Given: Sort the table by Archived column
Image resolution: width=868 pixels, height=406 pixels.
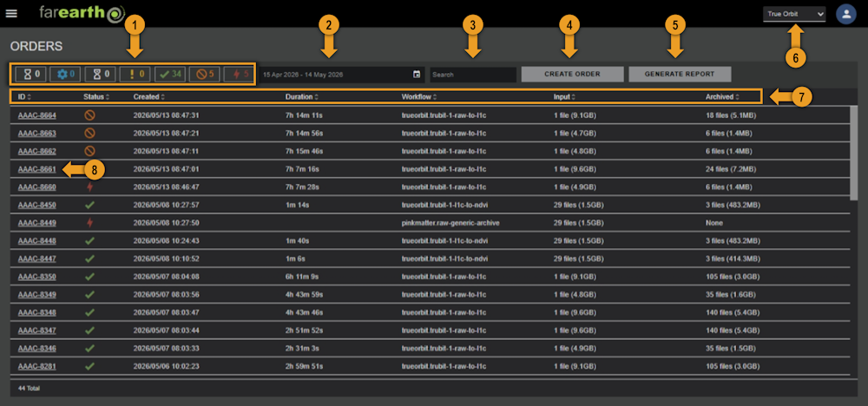Looking at the screenshot, I should (722, 97).
